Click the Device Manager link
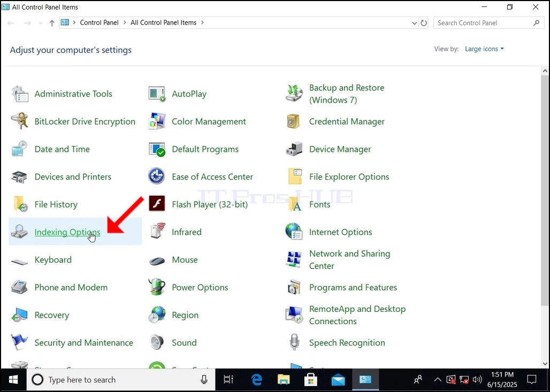The width and height of the screenshot is (550, 392). pyautogui.click(x=340, y=149)
